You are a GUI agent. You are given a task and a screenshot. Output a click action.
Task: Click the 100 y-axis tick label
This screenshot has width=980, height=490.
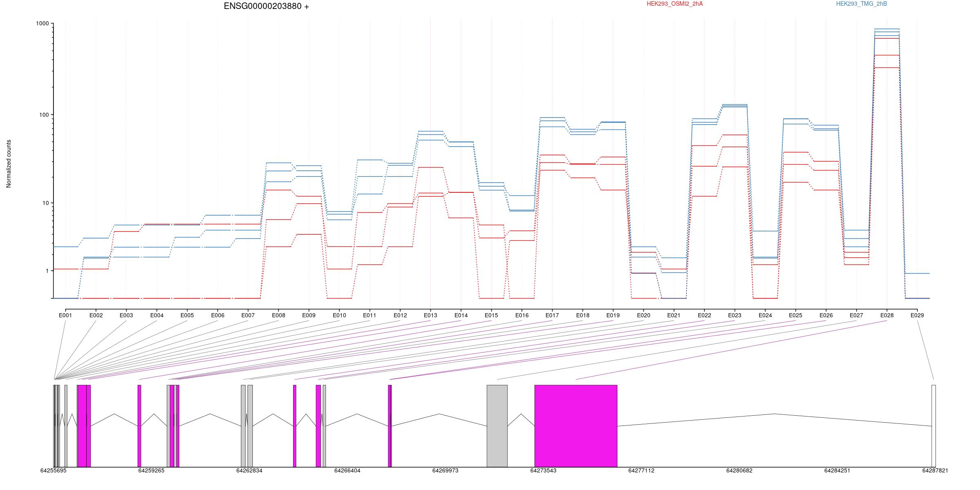point(44,115)
